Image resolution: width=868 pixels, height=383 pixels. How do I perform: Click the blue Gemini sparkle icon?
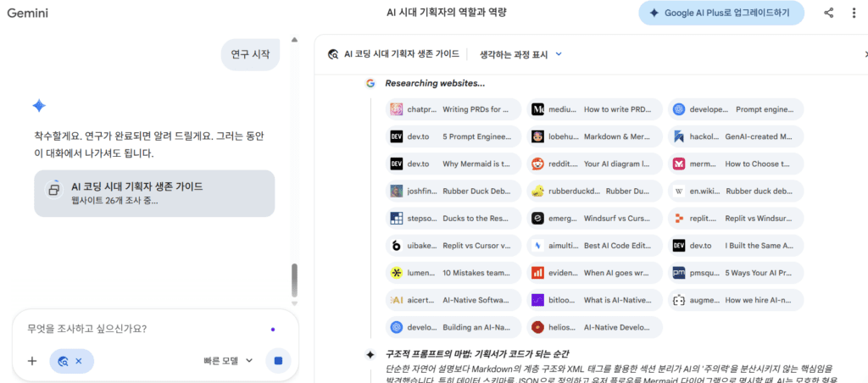coord(39,105)
